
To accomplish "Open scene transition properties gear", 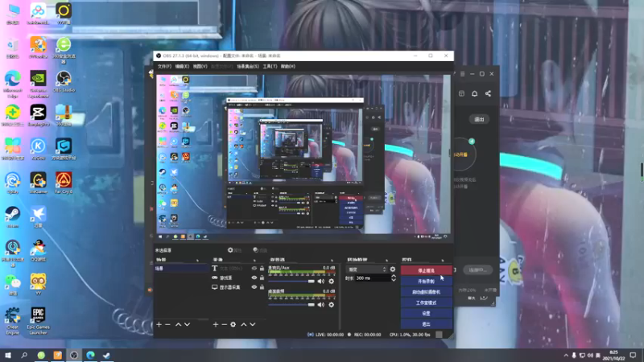I will click(393, 269).
